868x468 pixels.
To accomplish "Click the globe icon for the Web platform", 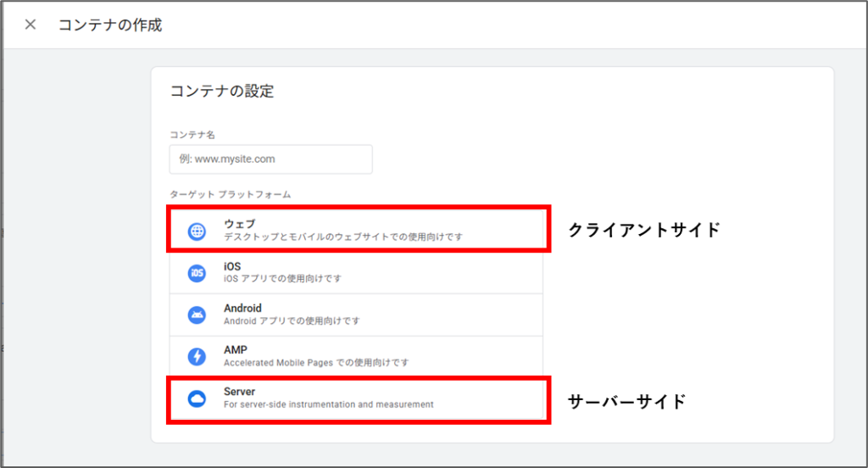I will click(x=197, y=231).
